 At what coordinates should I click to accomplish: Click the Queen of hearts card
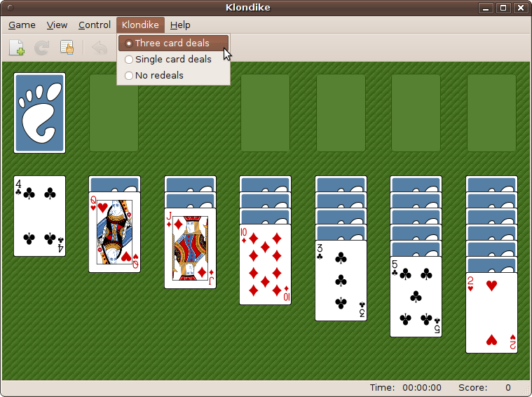click(x=115, y=232)
